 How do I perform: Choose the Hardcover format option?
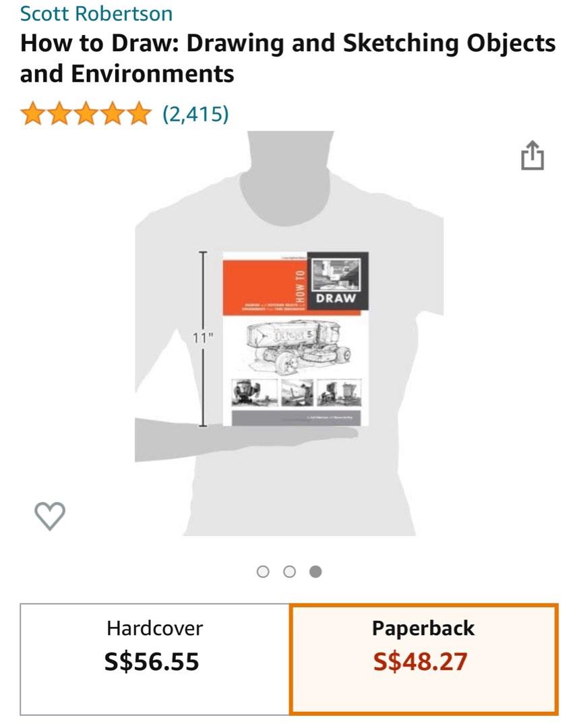(154, 659)
